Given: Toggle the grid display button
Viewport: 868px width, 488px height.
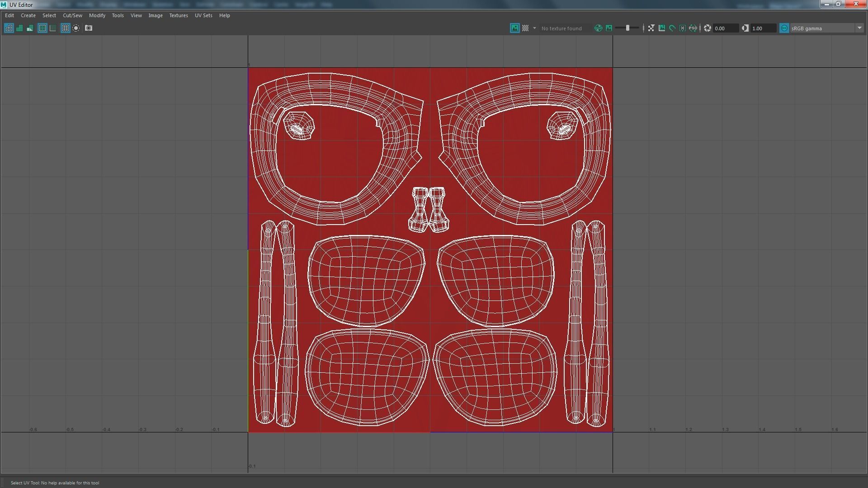Looking at the screenshot, I should pyautogui.click(x=66, y=28).
